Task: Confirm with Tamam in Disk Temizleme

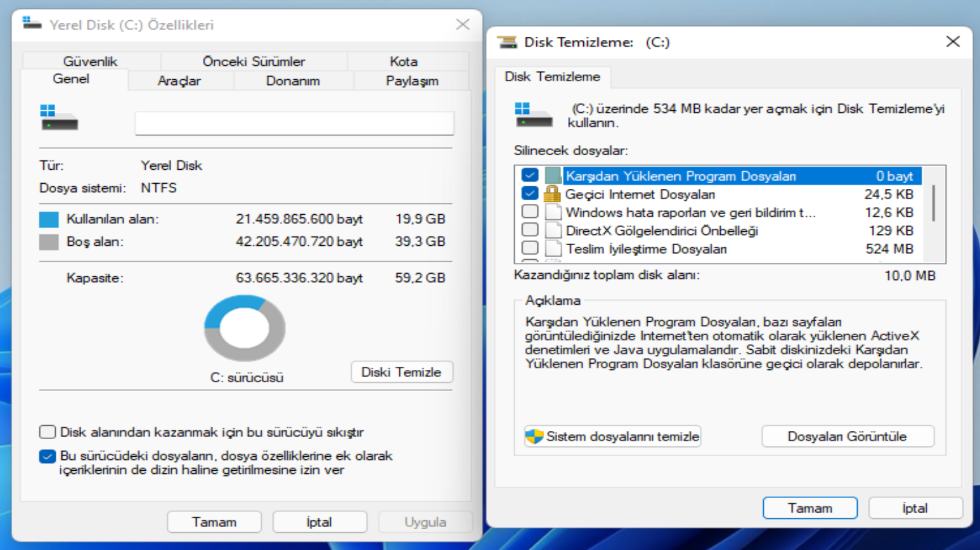Action: coord(810,508)
